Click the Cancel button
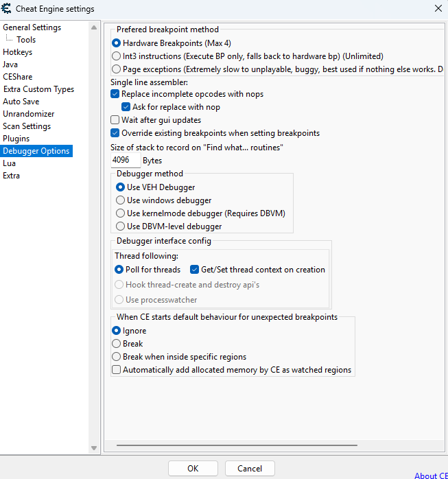The image size is (448, 479). pos(250,468)
